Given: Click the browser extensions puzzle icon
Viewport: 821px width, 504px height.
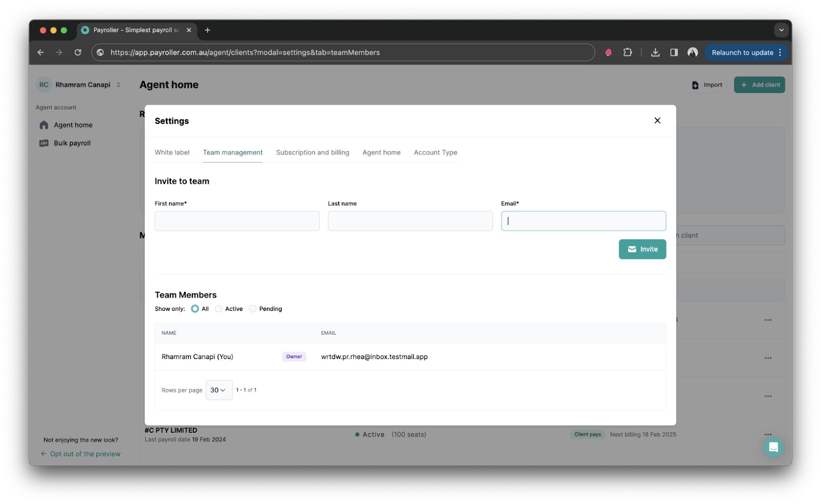Looking at the screenshot, I should click(x=628, y=52).
